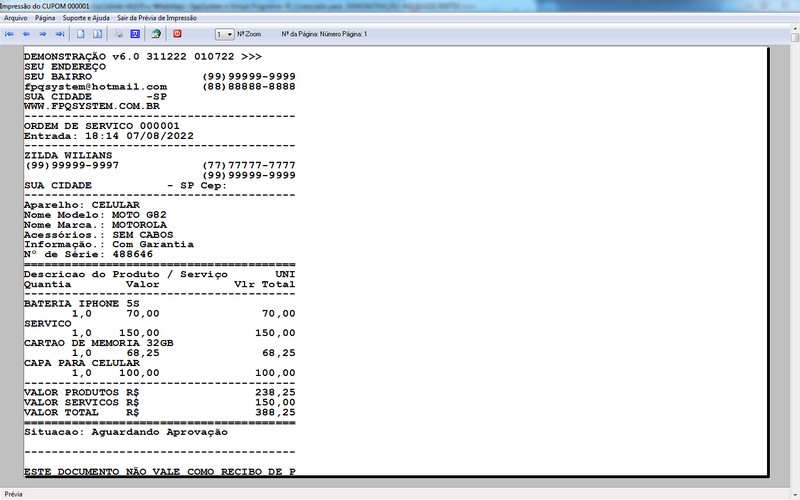Jump to last page arrow icon
Screen dimensions: 800x500
(x=60, y=34)
